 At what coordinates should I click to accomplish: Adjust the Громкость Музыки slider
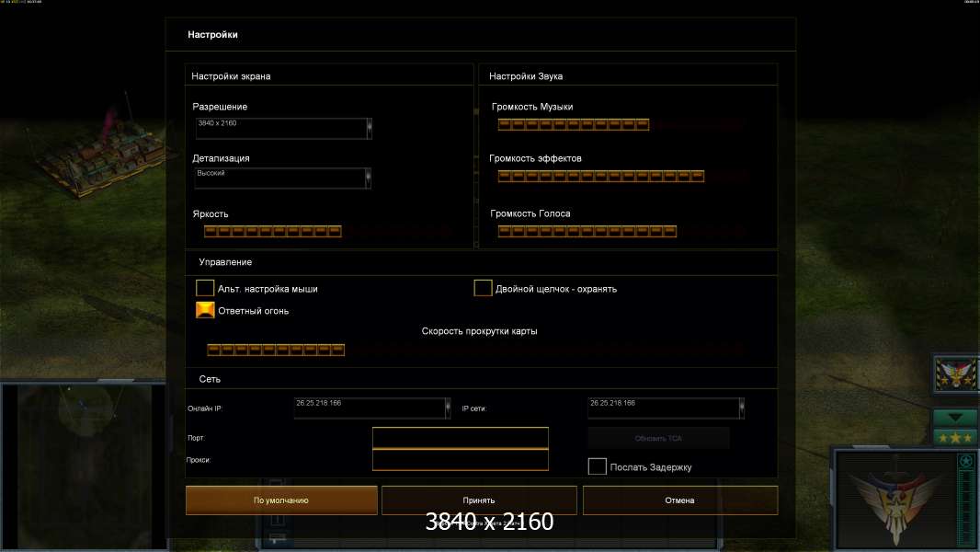[573, 125]
